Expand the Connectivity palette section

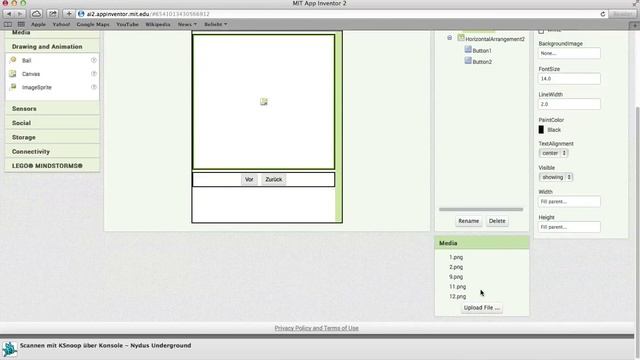(52, 151)
